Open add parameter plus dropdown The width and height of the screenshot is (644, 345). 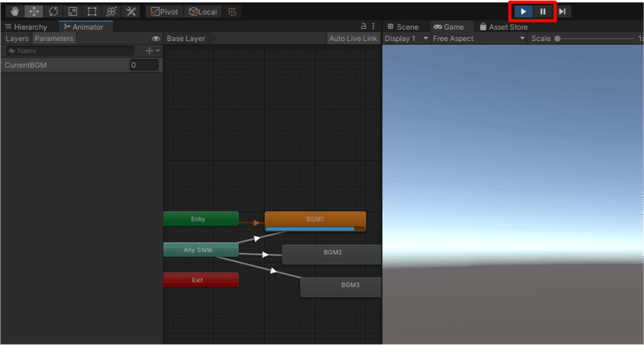point(153,51)
